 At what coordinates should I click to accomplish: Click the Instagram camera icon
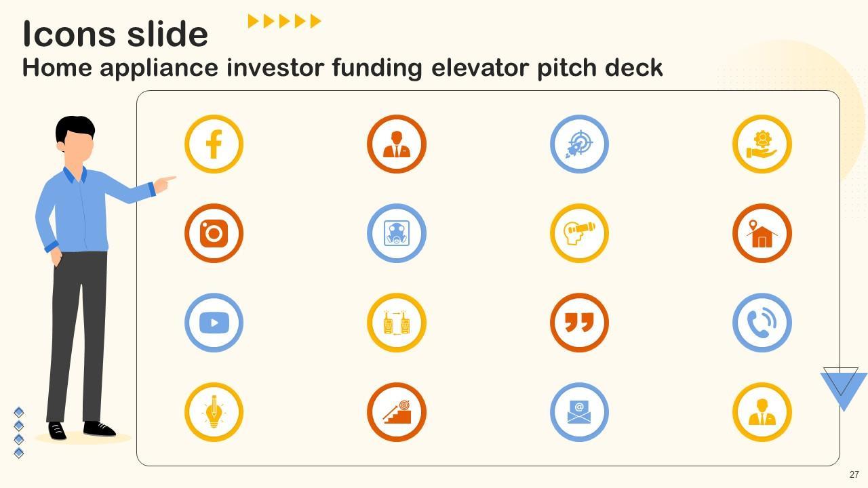point(214,233)
